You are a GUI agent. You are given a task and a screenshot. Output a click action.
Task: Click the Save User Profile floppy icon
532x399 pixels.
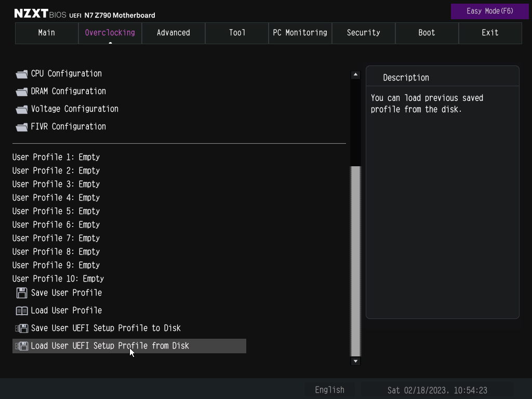[22, 293]
